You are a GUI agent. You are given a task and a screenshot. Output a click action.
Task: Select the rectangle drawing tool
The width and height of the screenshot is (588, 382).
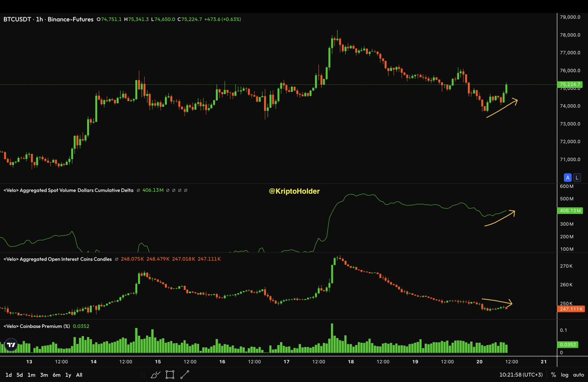pyautogui.click(x=170, y=375)
